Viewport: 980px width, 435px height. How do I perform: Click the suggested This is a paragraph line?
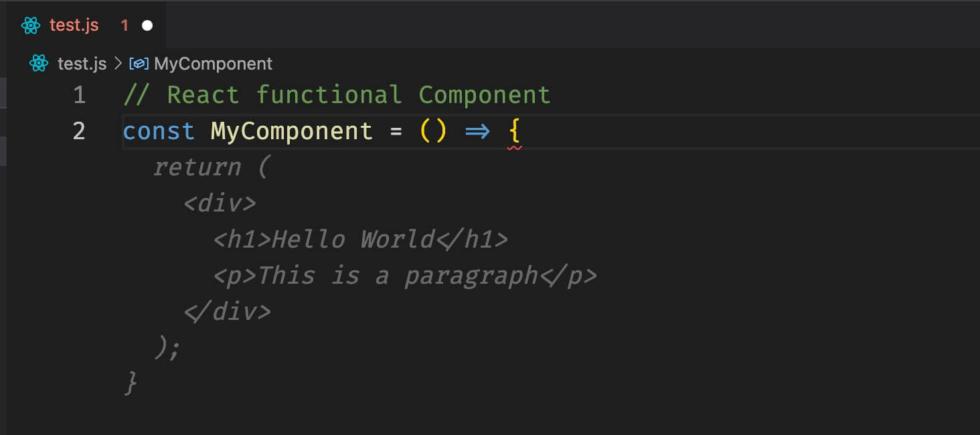pos(405,276)
